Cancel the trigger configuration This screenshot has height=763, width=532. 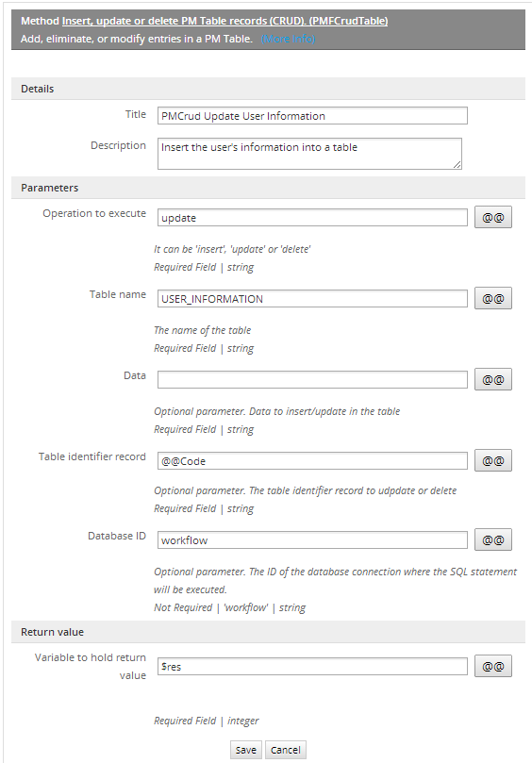click(x=286, y=750)
